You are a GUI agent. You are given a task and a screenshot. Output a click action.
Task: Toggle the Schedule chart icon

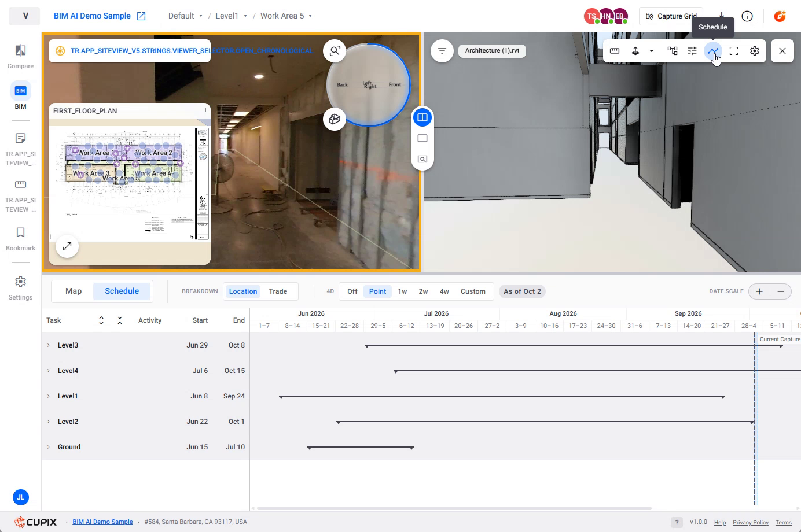tap(713, 51)
